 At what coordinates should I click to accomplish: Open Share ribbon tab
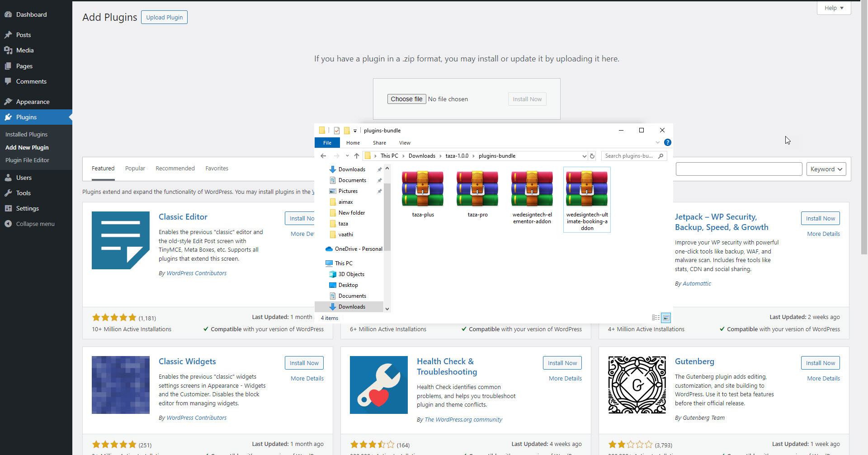pyautogui.click(x=379, y=143)
